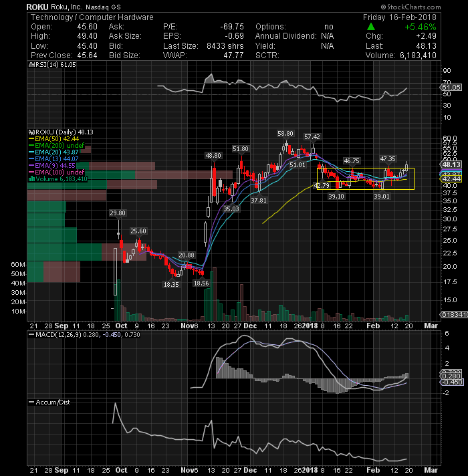Click the 'SCTR:' label
468x476 pixels.
pos(267,55)
